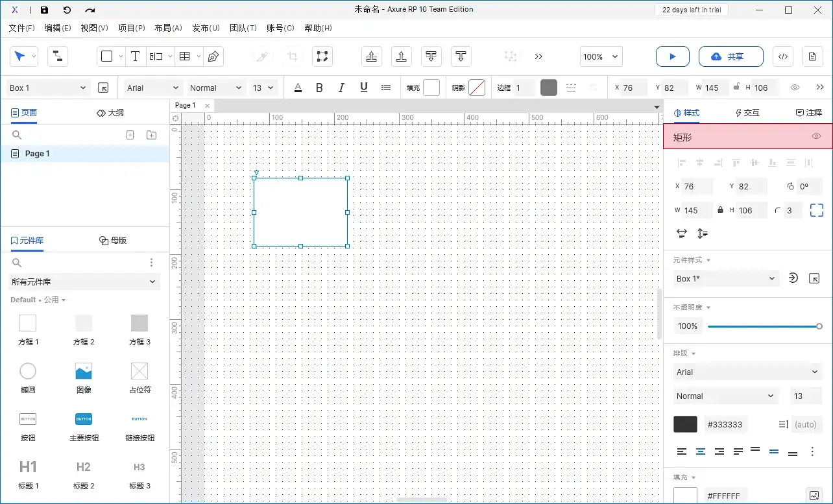Add a new folder in pages
Viewport: 833px width, 504px height.
(151, 135)
